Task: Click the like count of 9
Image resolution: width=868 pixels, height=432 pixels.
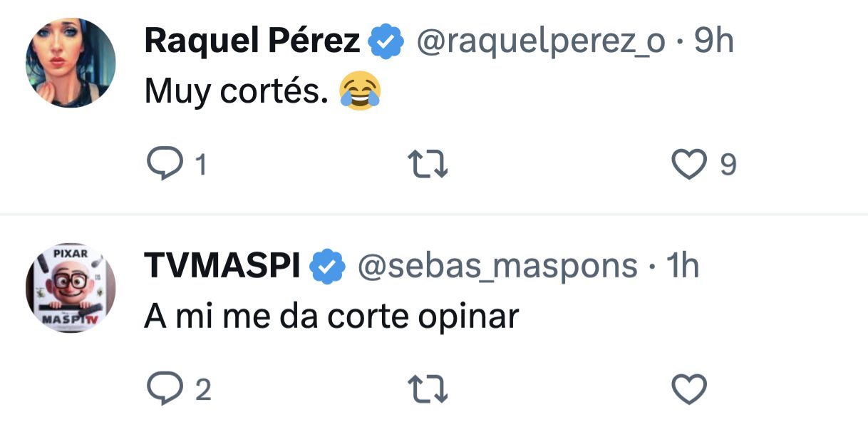Action: [x=728, y=165]
